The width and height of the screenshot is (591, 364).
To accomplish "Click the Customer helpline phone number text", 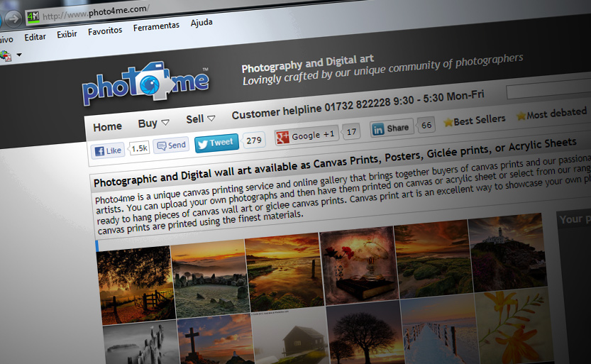I will (x=358, y=104).
